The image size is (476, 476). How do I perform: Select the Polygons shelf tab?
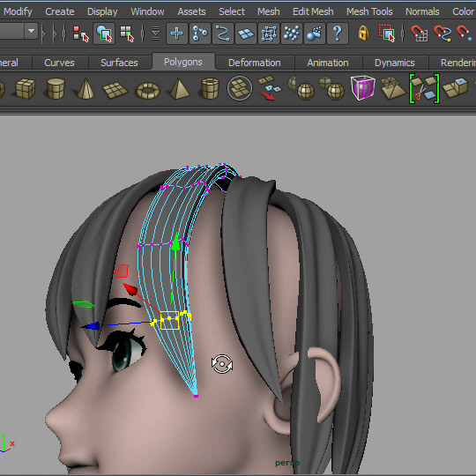point(183,62)
